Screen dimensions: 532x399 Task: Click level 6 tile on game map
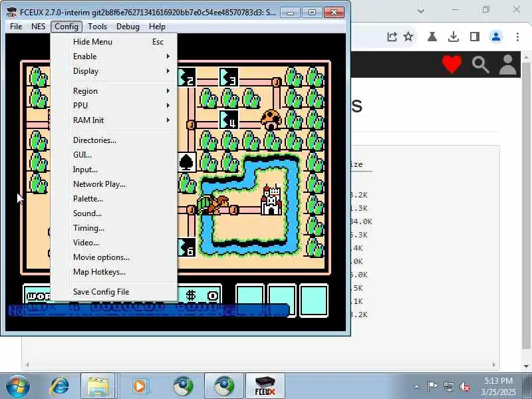click(x=187, y=247)
